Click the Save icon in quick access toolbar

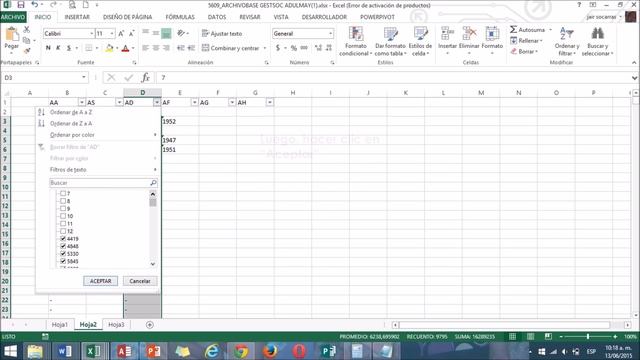click(x=20, y=5)
